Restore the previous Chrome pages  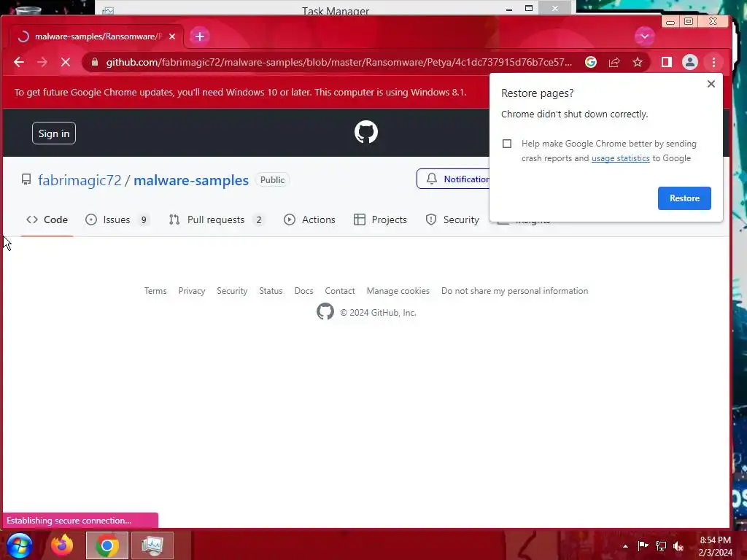(684, 198)
